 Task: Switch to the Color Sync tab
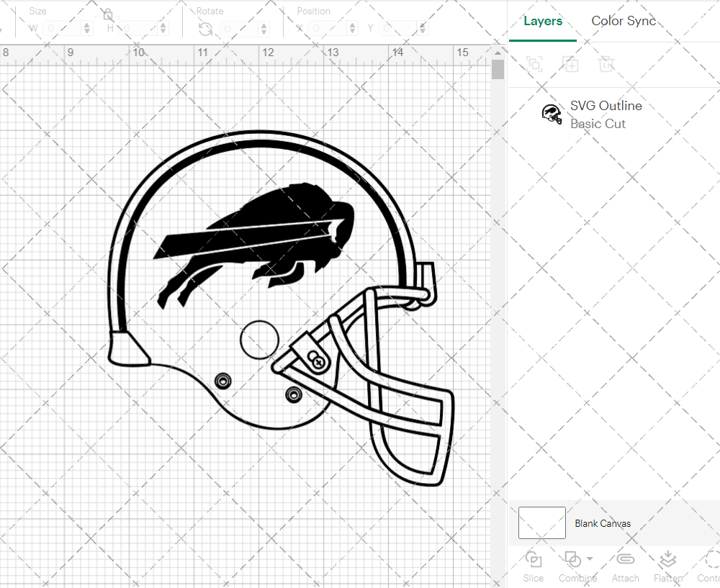pyautogui.click(x=624, y=21)
